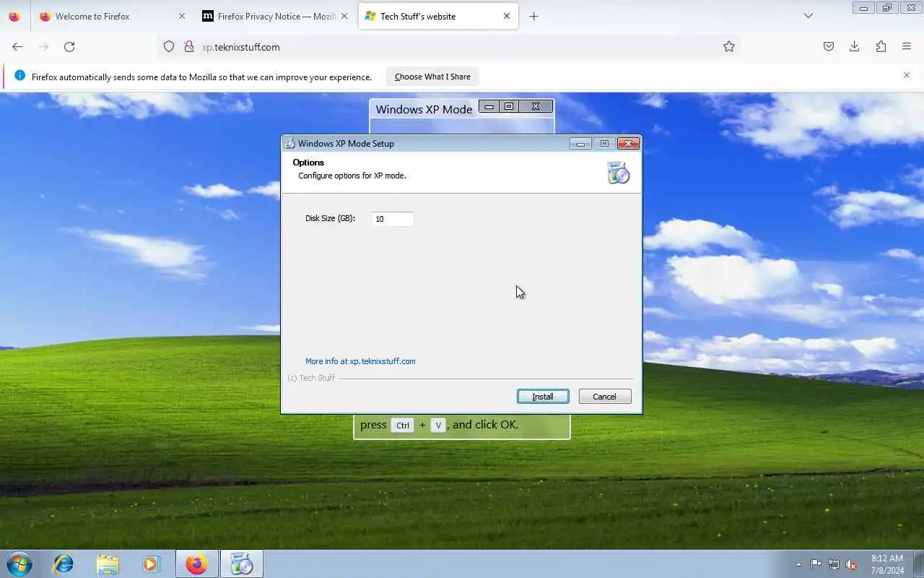
Task: Cancel the Windows XP Mode Setup
Action: (605, 397)
